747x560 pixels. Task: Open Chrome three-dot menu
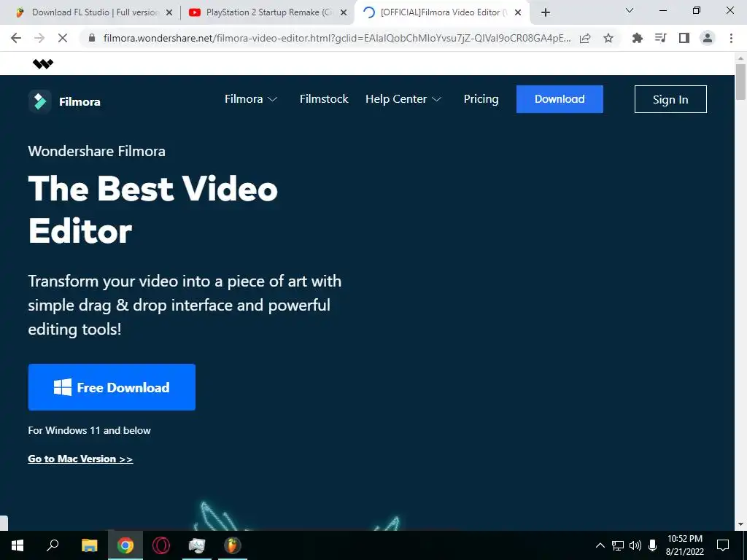click(x=731, y=38)
